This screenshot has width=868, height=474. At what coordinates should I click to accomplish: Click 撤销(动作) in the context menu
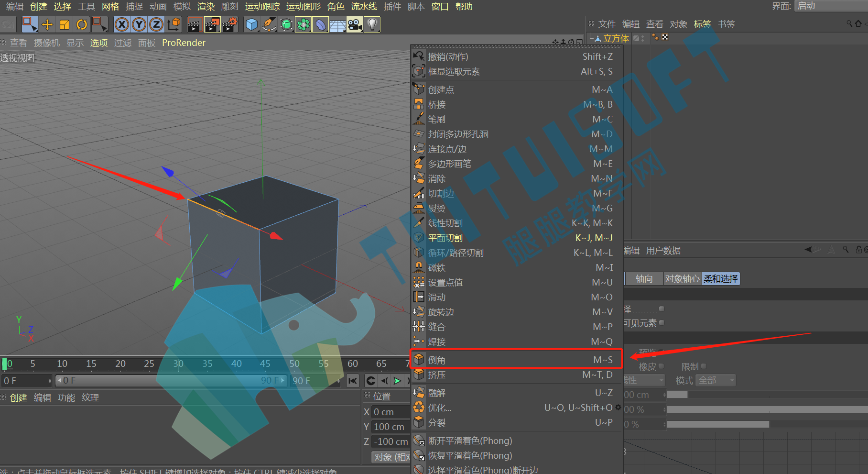pos(516,56)
